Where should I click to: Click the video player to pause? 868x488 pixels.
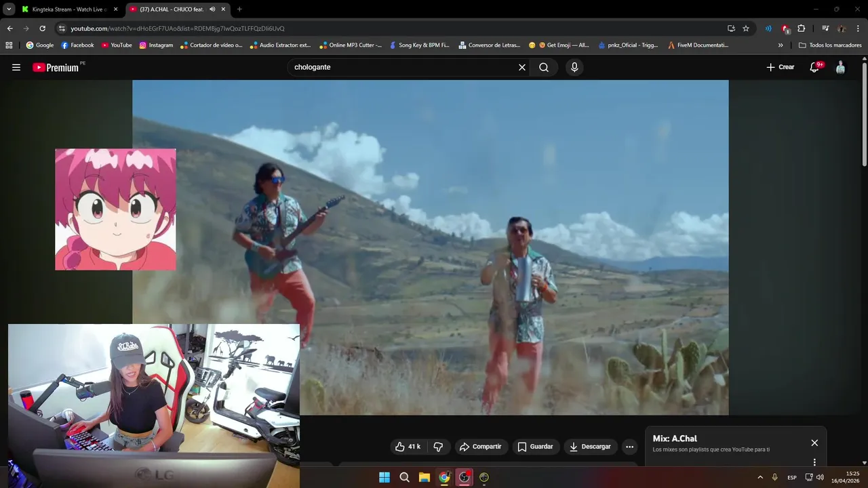[x=430, y=247]
